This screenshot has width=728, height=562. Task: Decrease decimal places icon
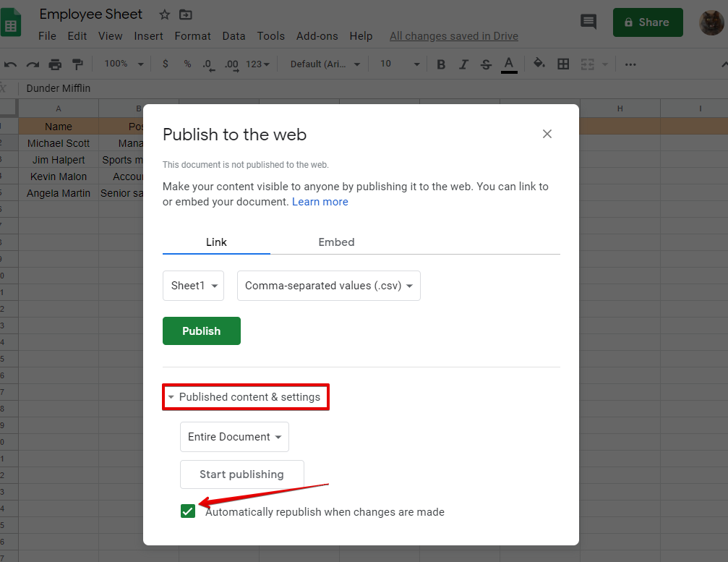click(x=208, y=64)
